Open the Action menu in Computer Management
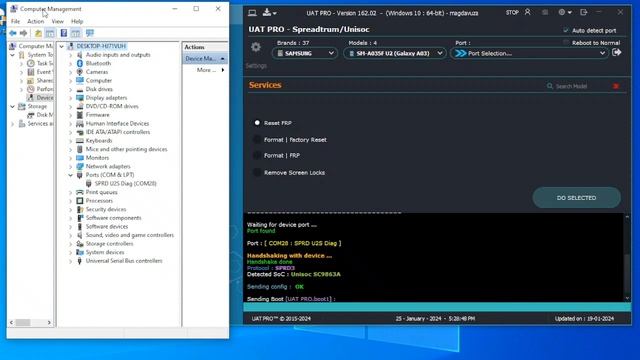The image size is (640, 360). [36, 21]
